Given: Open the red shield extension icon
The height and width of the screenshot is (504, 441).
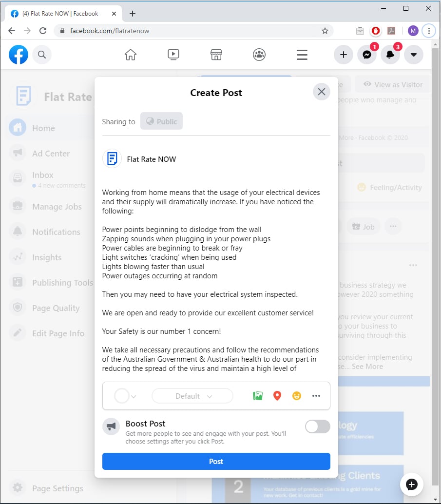Looking at the screenshot, I should coord(375,31).
